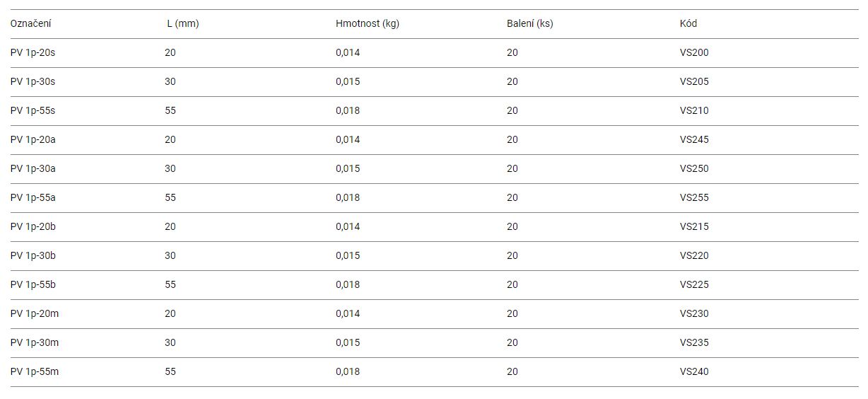Click the PV 1p-20b designation
Viewport: 868px width, 399px height.
click(33, 226)
